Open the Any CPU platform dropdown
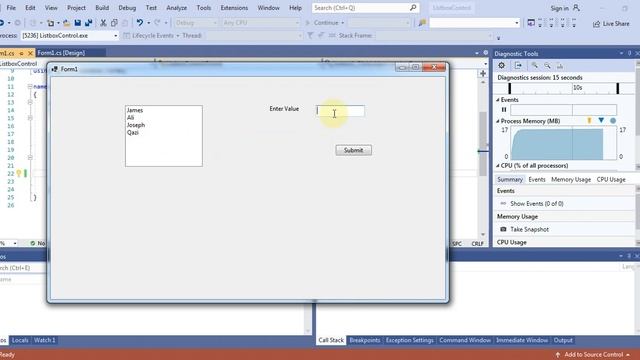This screenshot has height=360, width=640. pos(261,23)
